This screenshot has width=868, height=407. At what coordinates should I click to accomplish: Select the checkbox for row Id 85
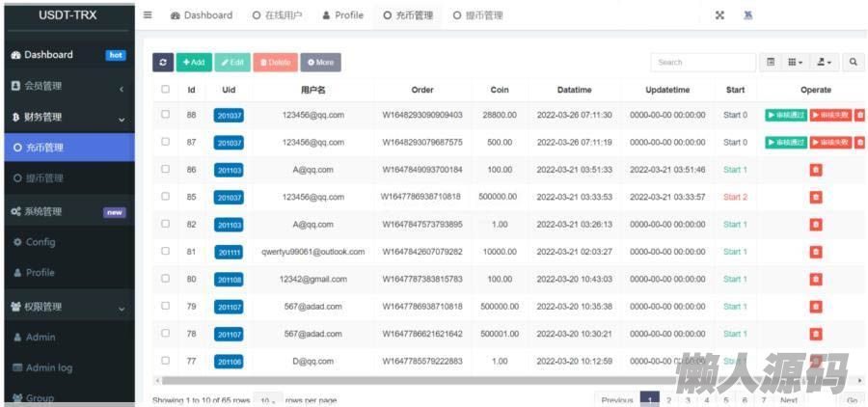point(166,197)
